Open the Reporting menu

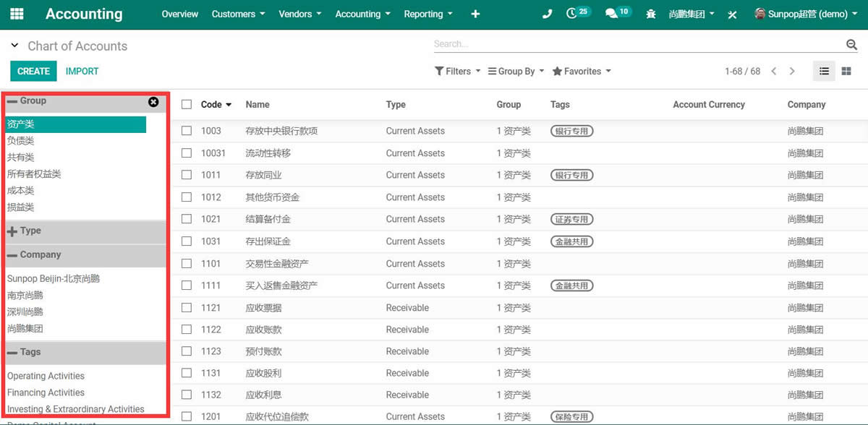tap(427, 14)
